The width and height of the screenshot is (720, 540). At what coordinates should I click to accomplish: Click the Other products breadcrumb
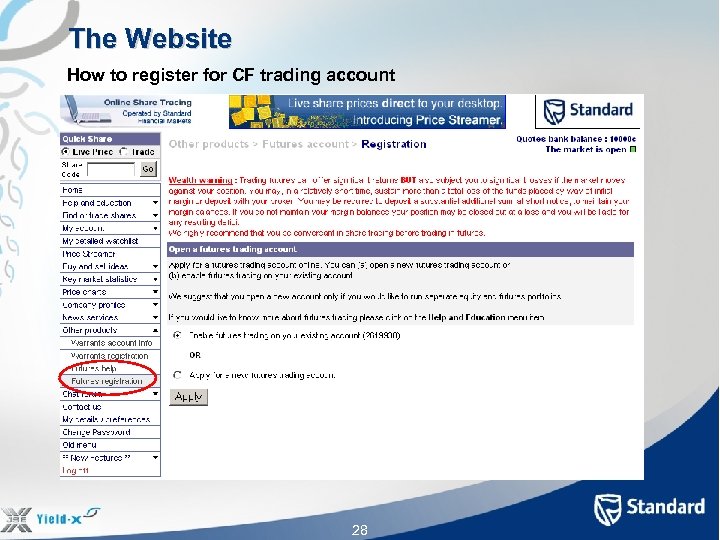click(x=208, y=144)
